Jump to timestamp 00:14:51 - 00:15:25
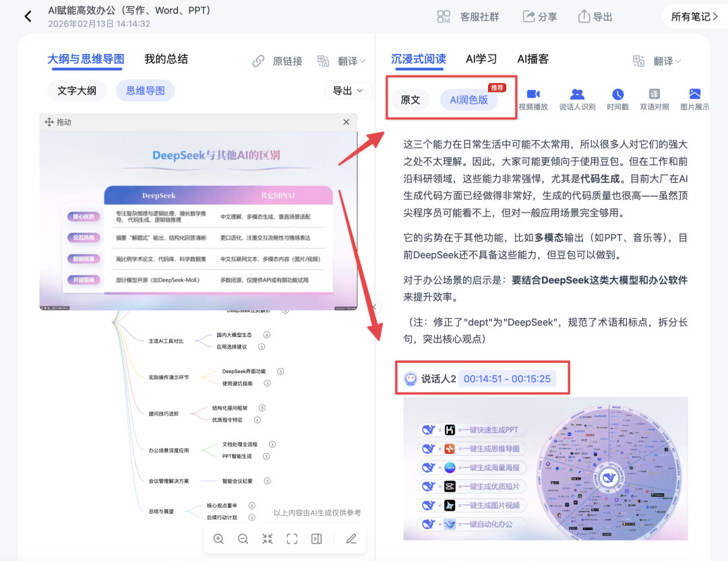This screenshot has height=561, width=728. click(507, 379)
